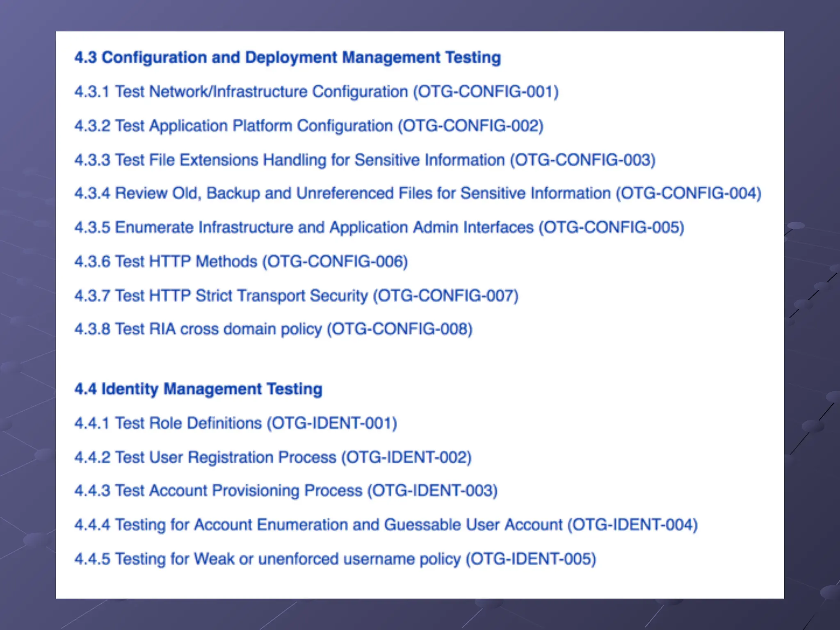Click the section number 4.4.1
The width and height of the screenshot is (840, 630).
(92, 423)
